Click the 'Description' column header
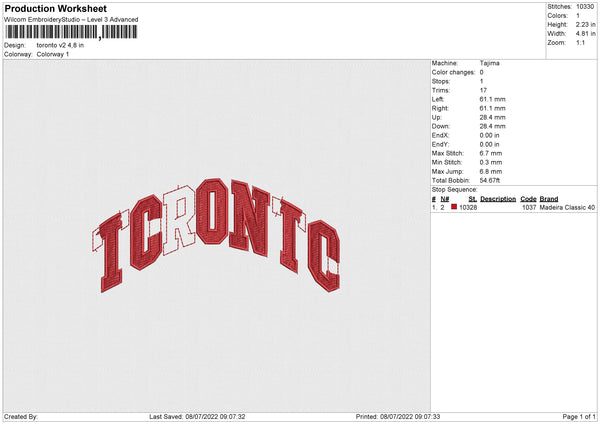Viewport: 600px width, 424px height. [498, 199]
